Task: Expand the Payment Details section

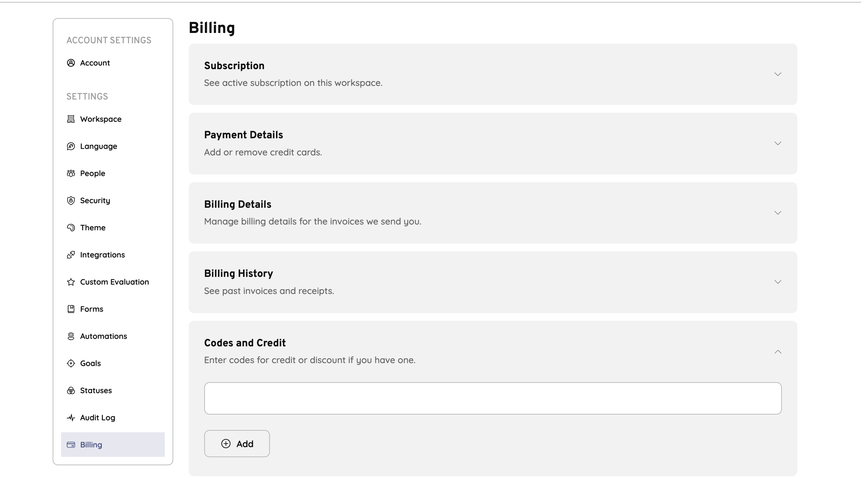Action: tap(778, 143)
